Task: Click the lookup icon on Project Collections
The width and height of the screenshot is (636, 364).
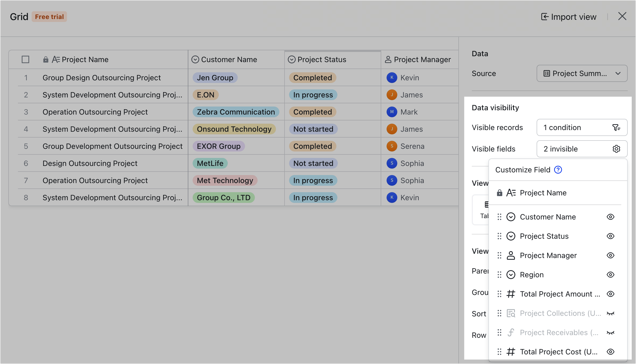Action: (x=511, y=313)
